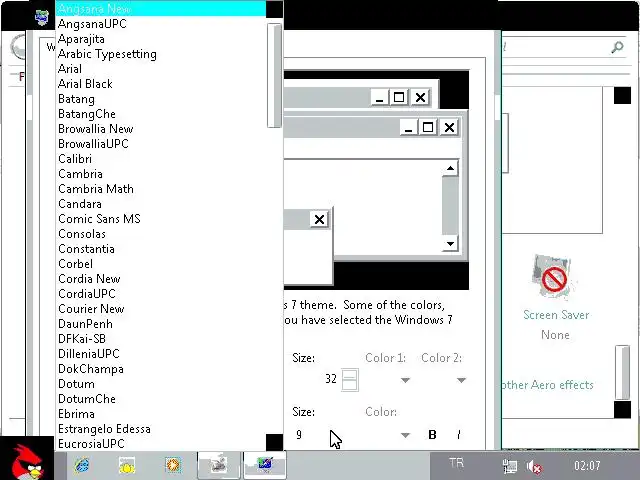Choose EucrosiaUPC font
The width and height of the screenshot is (640, 480).
point(161,444)
